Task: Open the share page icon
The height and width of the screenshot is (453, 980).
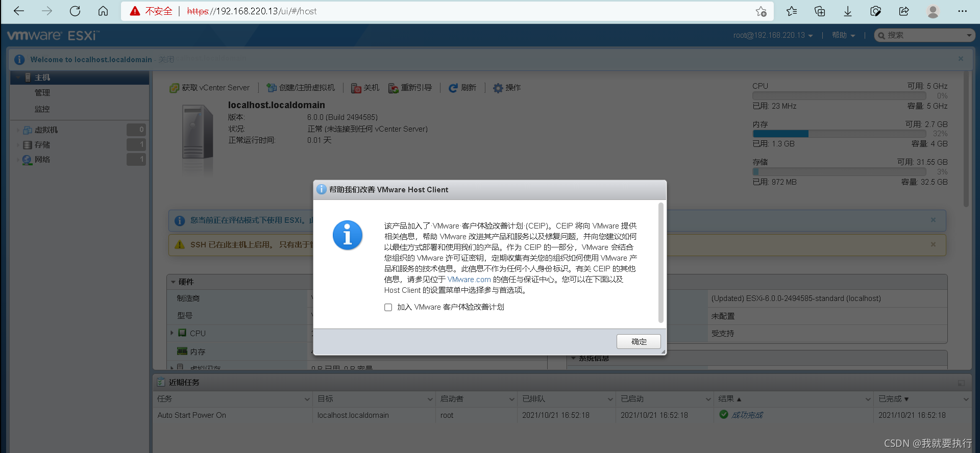Action: click(904, 11)
